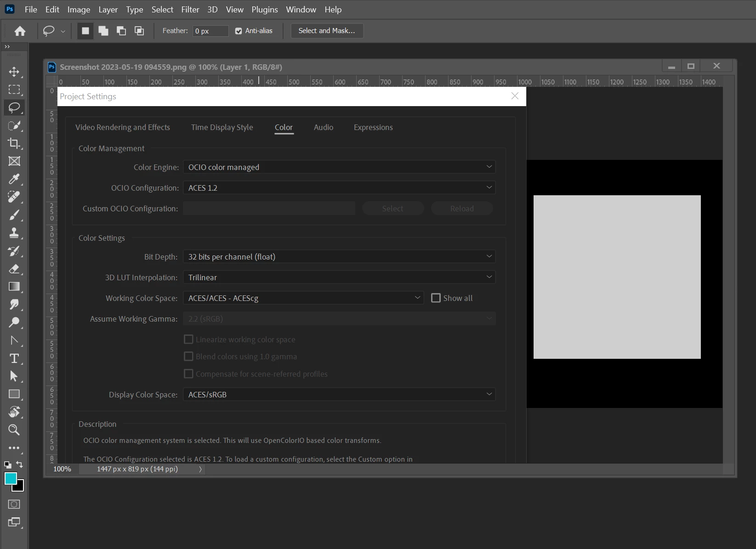Toggle the Anti-alias checkbox
This screenshot has height=549, width=756.
coord(239,31)
